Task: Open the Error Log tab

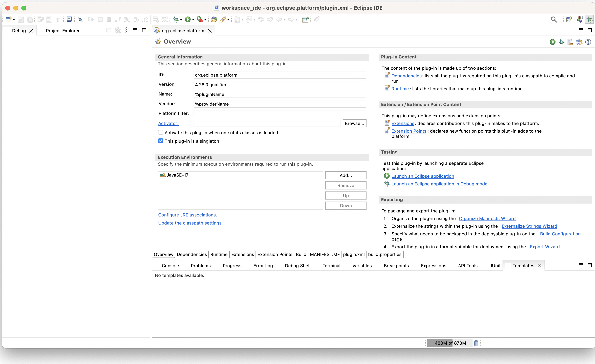Action: (x=263, y=266)
